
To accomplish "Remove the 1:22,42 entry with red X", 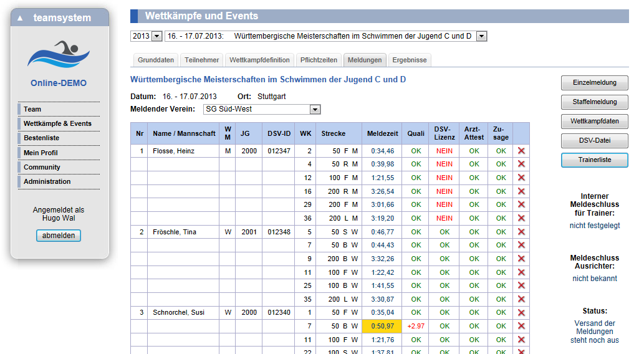I will point(521,272).
